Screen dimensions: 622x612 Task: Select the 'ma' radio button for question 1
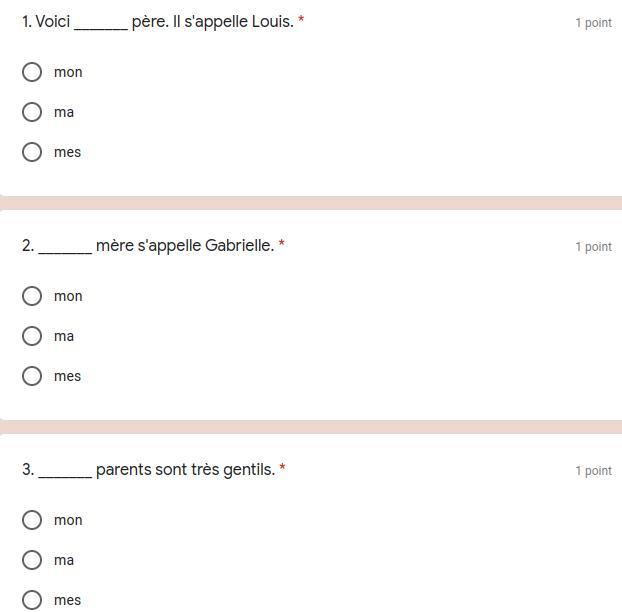click(32, 112)
